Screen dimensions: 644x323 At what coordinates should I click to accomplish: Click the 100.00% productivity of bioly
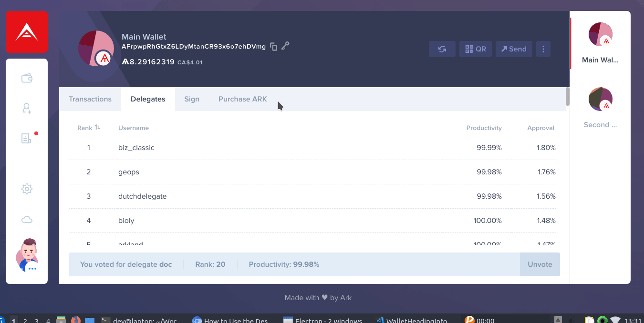488,221
